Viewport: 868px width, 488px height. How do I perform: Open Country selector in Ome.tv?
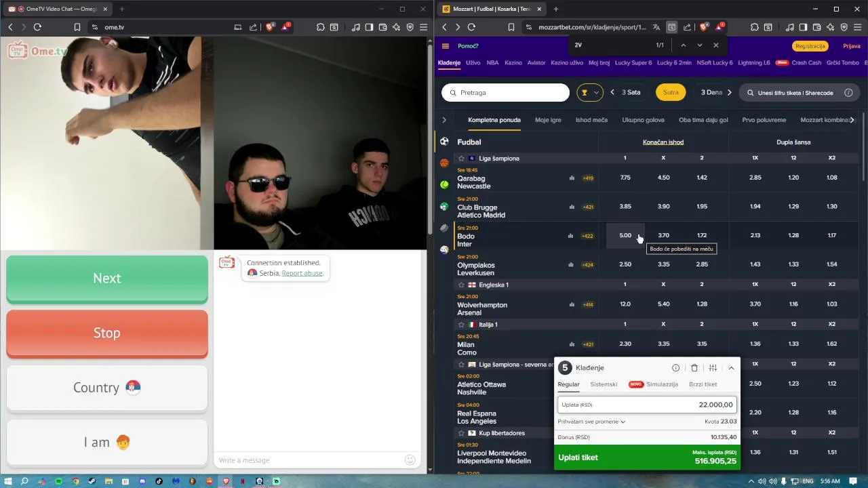tap(107, 388)
